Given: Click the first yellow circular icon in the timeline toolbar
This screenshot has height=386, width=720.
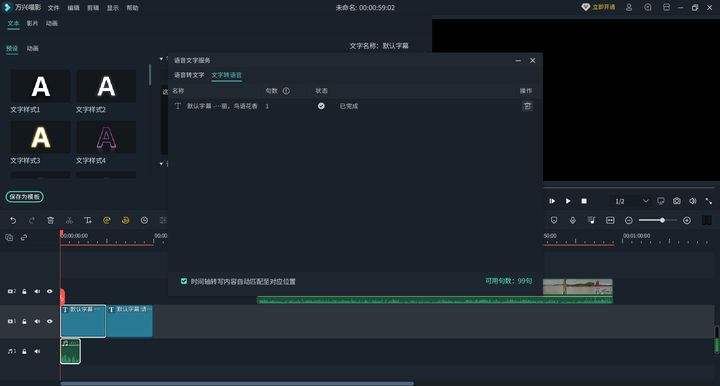Looking at the screenshot, I should [107, 220].
